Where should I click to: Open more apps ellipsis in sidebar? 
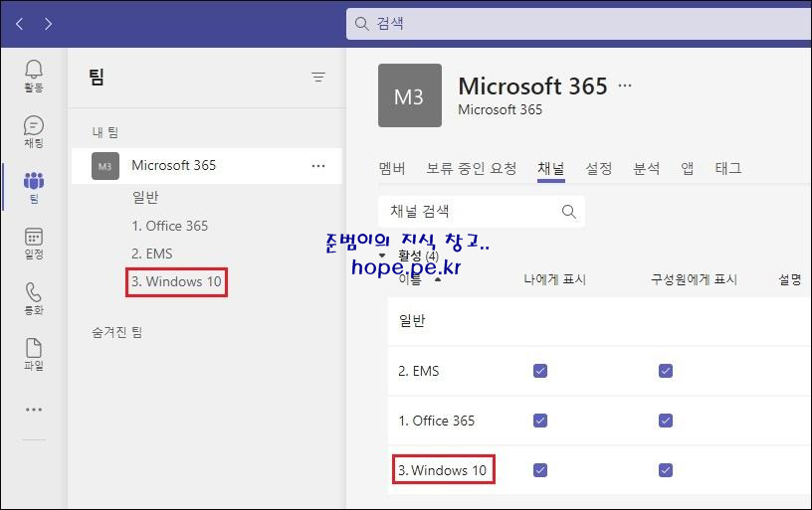(34, 410)
